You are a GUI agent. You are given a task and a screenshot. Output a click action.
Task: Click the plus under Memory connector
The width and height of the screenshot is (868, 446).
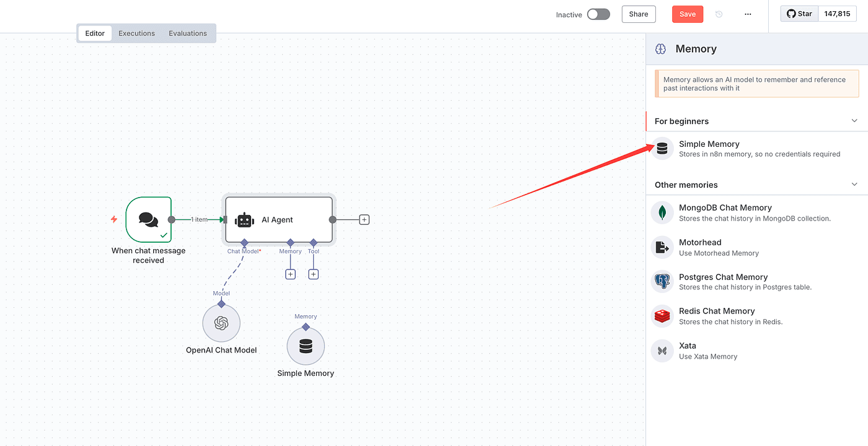(x=290, y=274)
